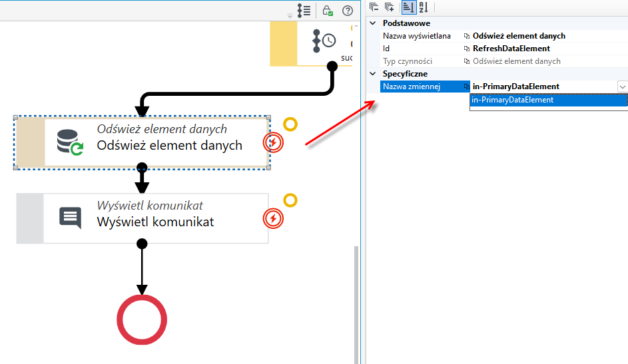Click the lock with checkmark icon
Viewport: 628px width, 364px height.
coord(328,11)
